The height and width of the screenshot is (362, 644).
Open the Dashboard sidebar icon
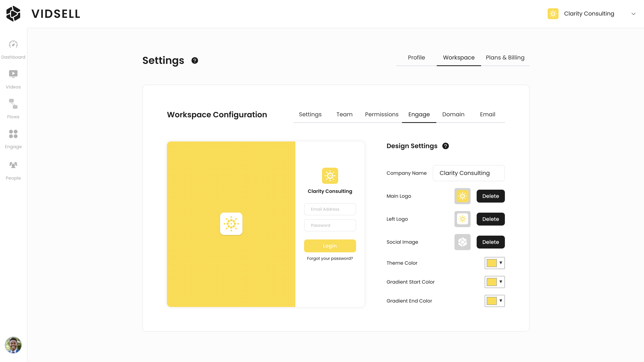point(13,45)
